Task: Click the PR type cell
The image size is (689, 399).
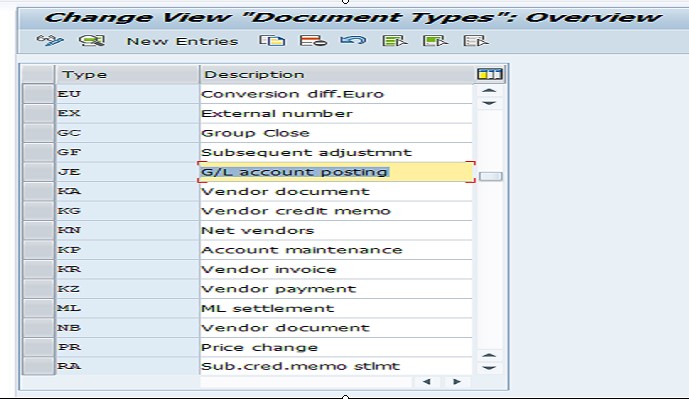Action: tap(127, 347)
